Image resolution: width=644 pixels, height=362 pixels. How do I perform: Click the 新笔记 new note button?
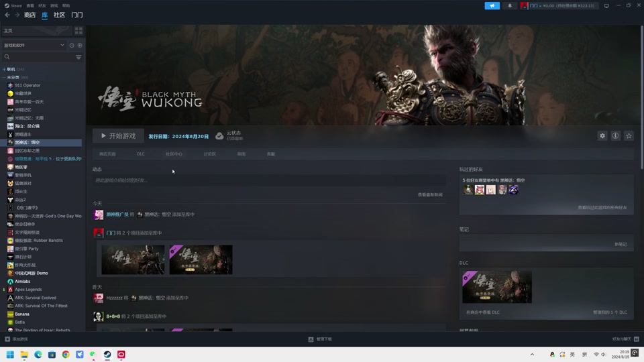coord(621,244)
